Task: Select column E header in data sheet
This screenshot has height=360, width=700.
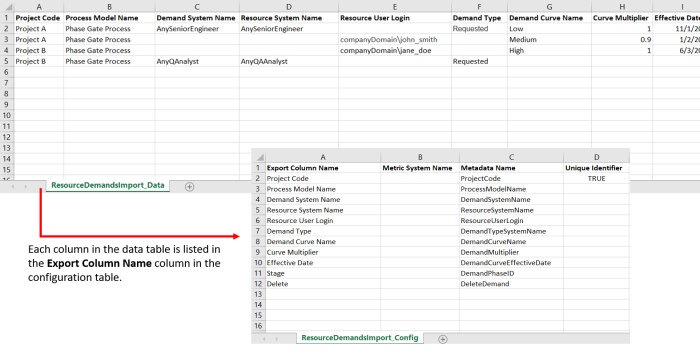Action: (x=395, y=7)
